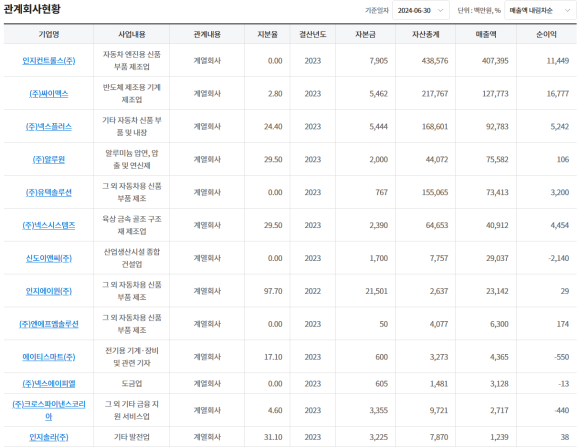Select the 도금업 business description cell
The width and height of the screenshot is (580, 447).
pyautogui.click(x=132, y=384)
